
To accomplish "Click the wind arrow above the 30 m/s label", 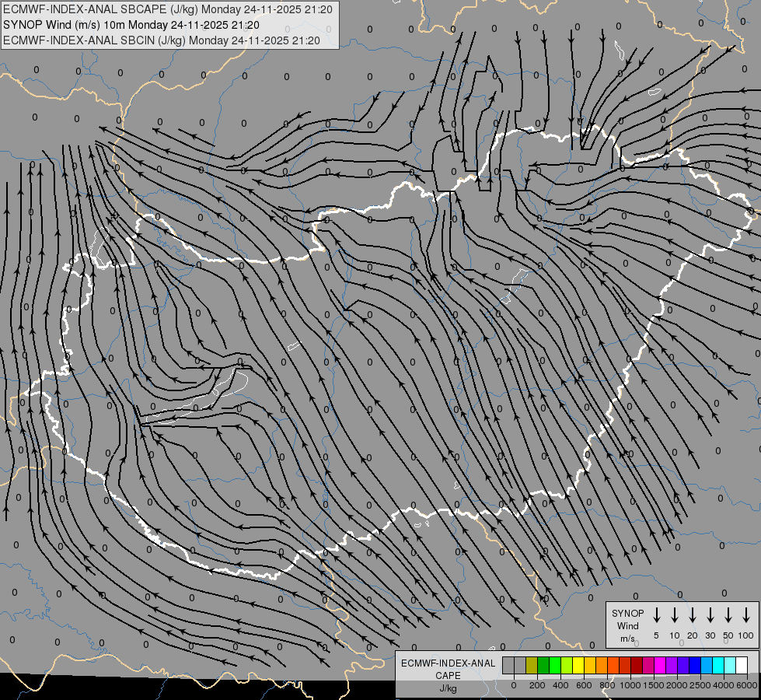I will [710, 614].
